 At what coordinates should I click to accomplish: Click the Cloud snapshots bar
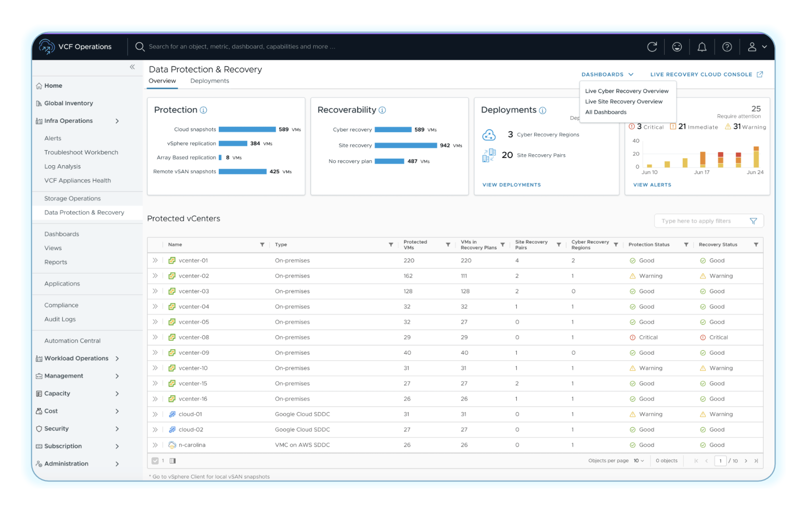coord(247,130)
